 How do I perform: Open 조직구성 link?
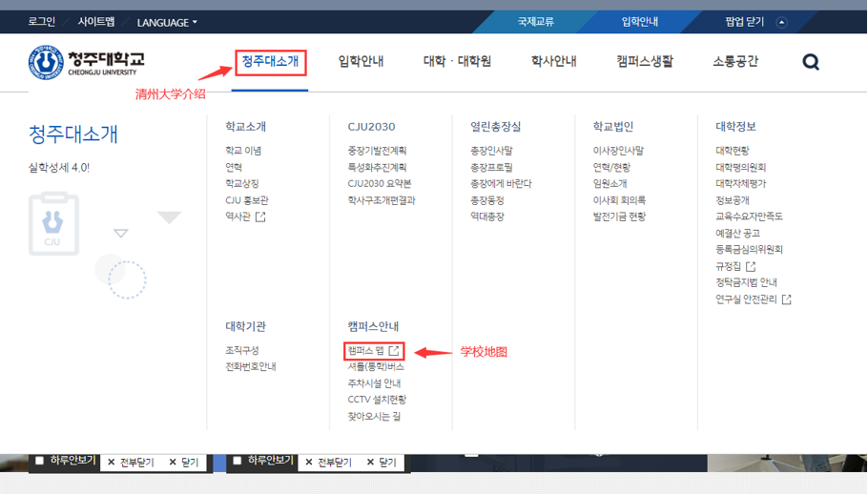tap(242, 350)
